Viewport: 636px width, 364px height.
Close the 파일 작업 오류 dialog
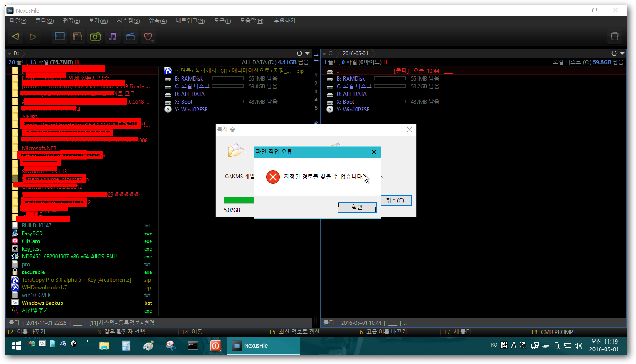(x=374, y=152)
